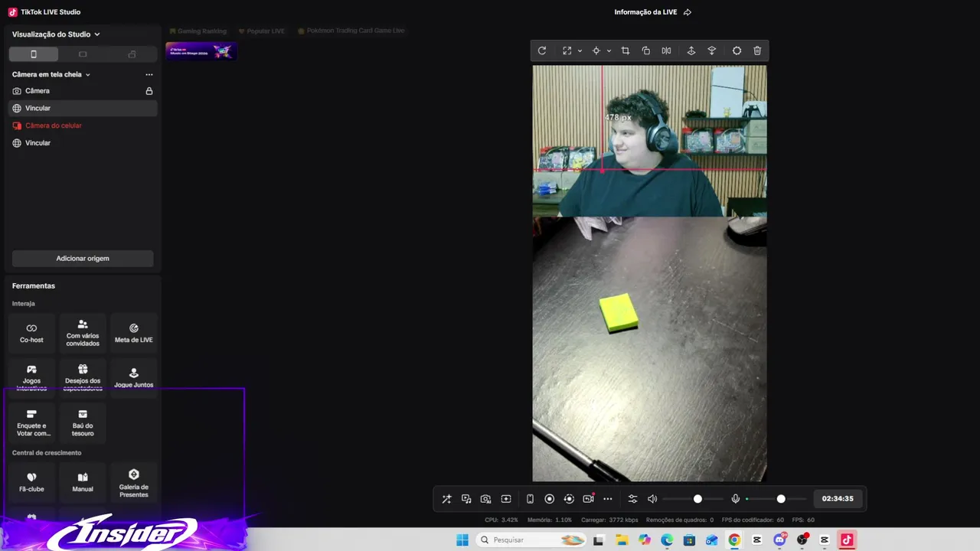This screenshot has height=551, width=980.
Task: Switch to the third dual-screen layout tab
Action: click(x=132, y=54)
